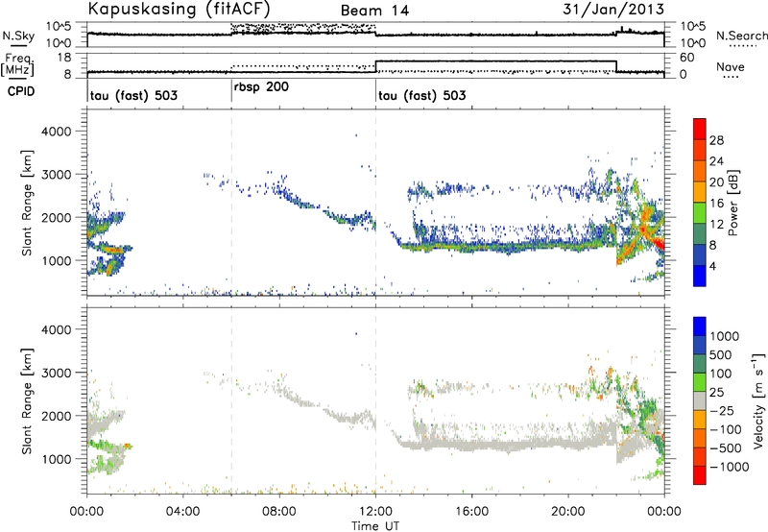The image size is (768, 532).
Task: Select the "28" value on the Power colorbar
Action: pos(716,140)
